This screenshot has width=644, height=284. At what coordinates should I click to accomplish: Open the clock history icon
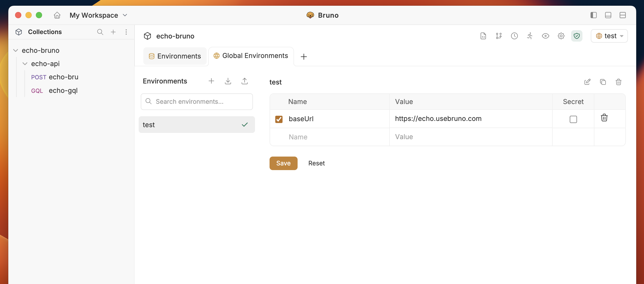point(514,36)
